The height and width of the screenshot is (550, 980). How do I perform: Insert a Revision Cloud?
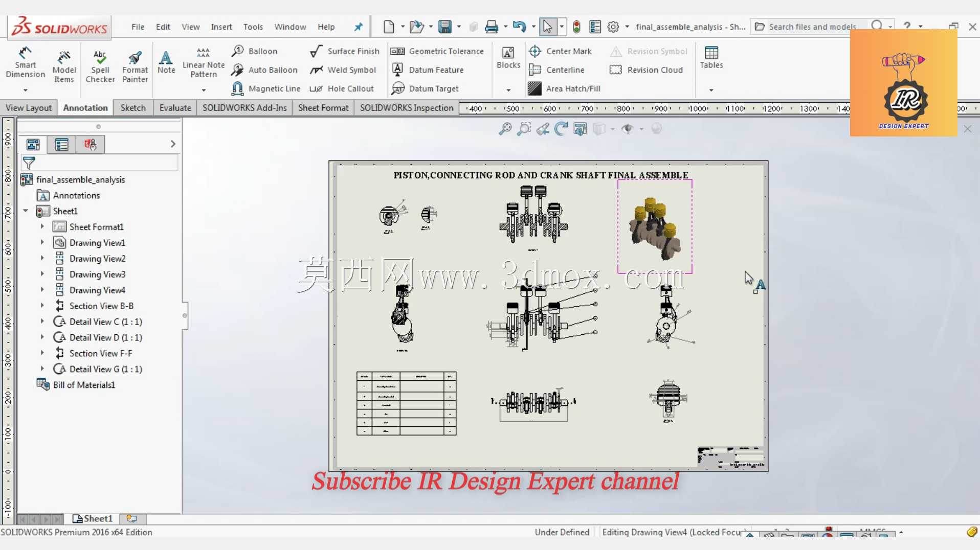(646, 70)
